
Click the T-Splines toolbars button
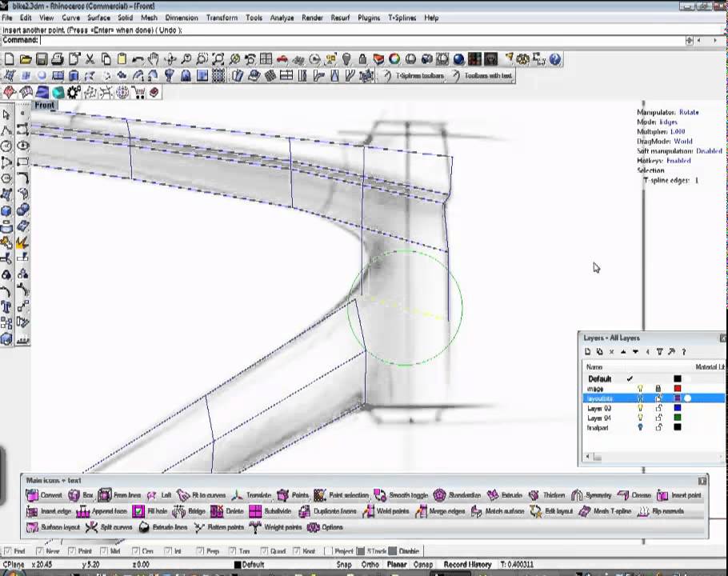click(414, 76)
